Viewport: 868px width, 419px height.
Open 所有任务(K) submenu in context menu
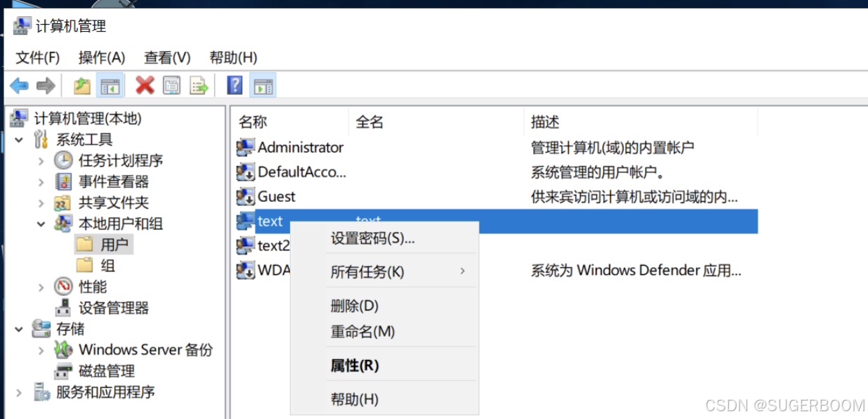pos(384,271)
